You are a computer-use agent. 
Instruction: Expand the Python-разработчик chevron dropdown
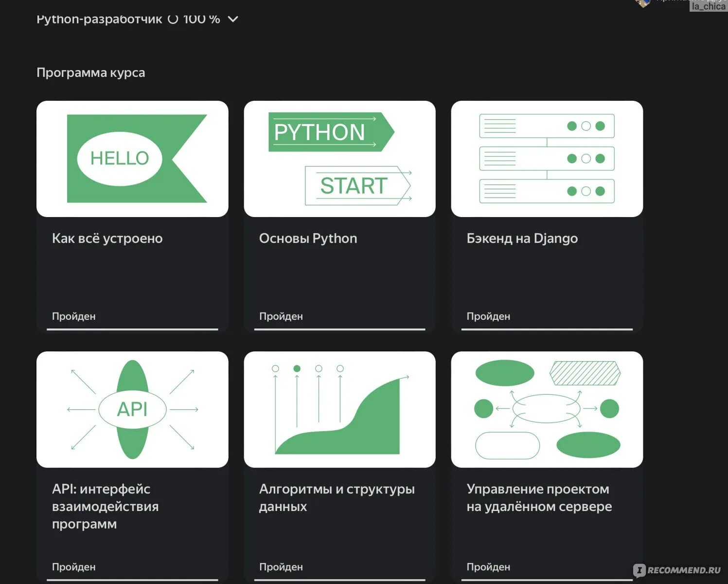[233, 19]
